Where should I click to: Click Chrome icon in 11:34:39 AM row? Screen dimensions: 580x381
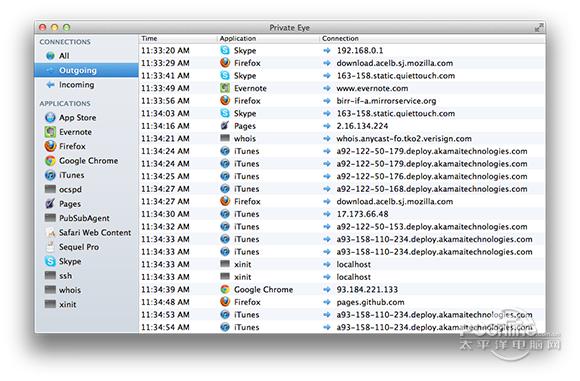tap(225, 289)
